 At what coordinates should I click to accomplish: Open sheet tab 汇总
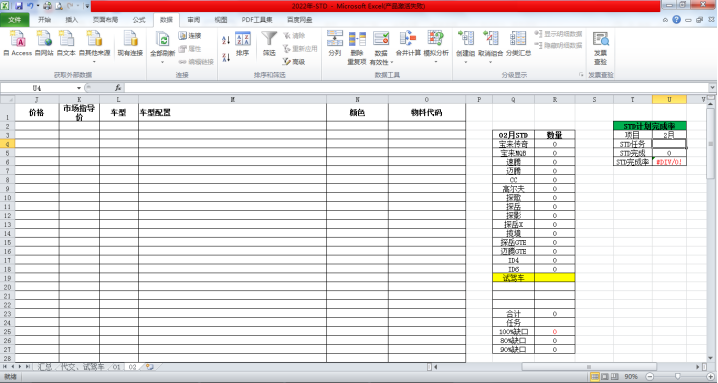(x=45, y=367)
